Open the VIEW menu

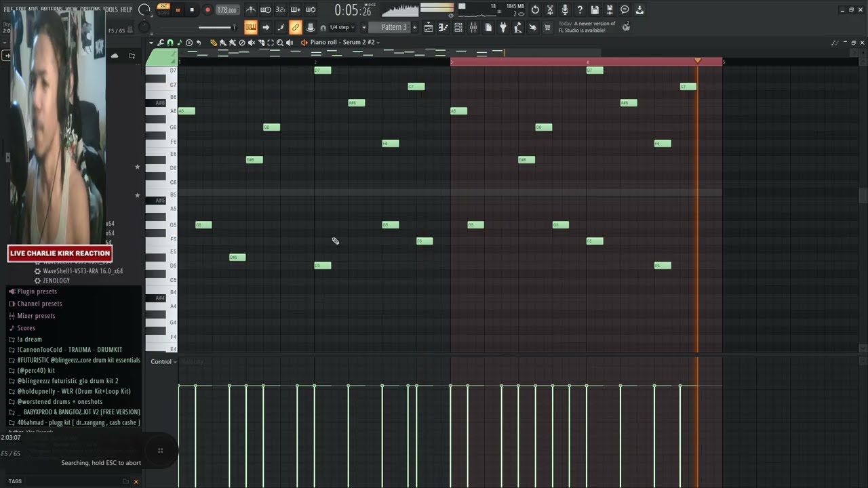71,9
